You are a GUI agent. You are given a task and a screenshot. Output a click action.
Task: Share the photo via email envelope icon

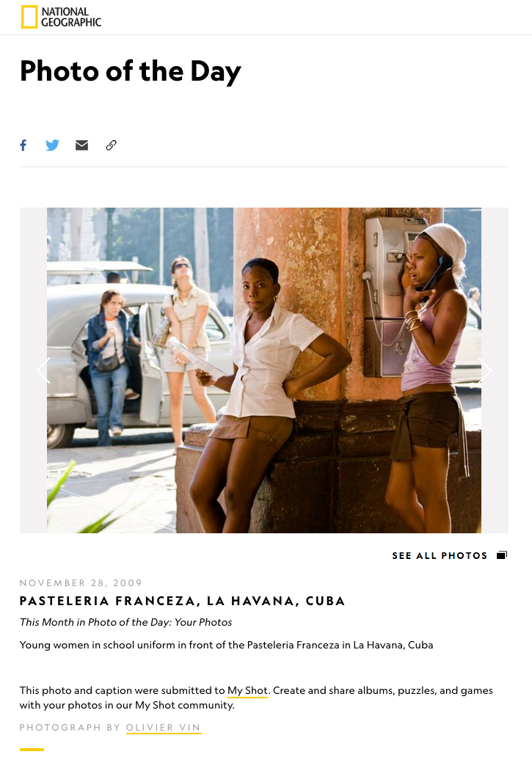(81, 145)
